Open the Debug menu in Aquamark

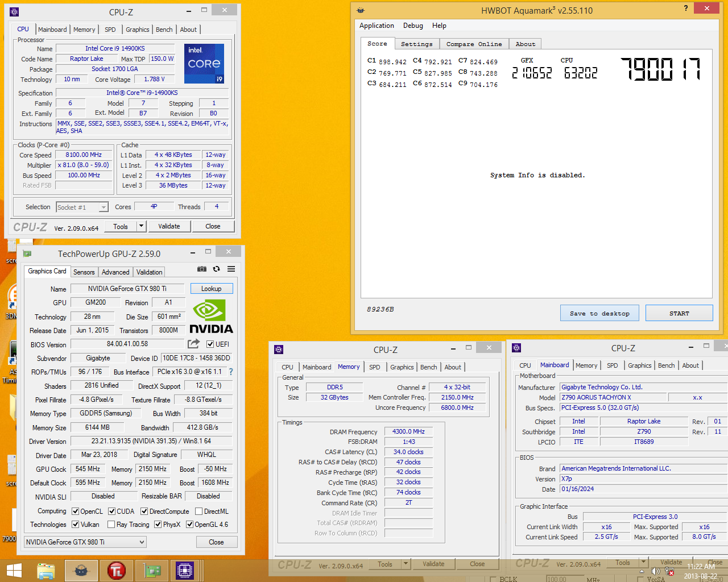[x=413, y=26]
